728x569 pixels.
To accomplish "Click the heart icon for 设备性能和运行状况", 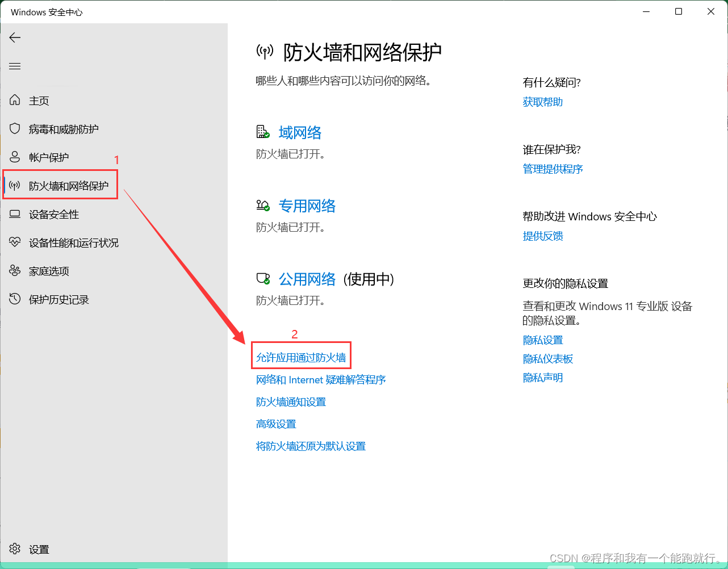I will click(15, 242).
